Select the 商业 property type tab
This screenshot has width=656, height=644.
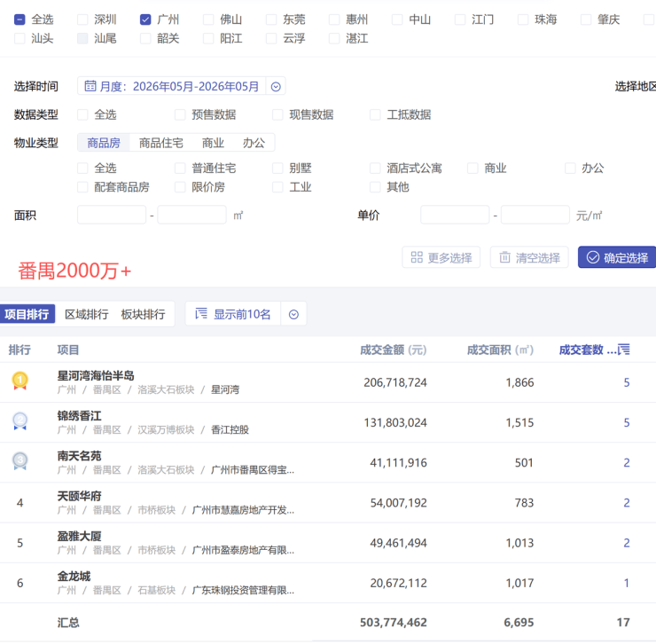214,143
